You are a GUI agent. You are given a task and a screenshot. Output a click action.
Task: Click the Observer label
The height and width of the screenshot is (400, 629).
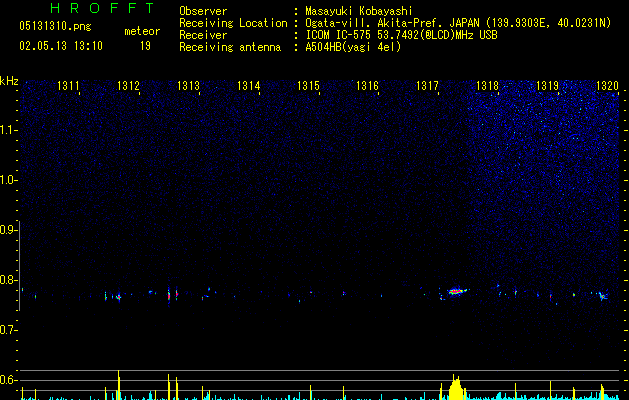pyautogui.click(x=203, y=11)
